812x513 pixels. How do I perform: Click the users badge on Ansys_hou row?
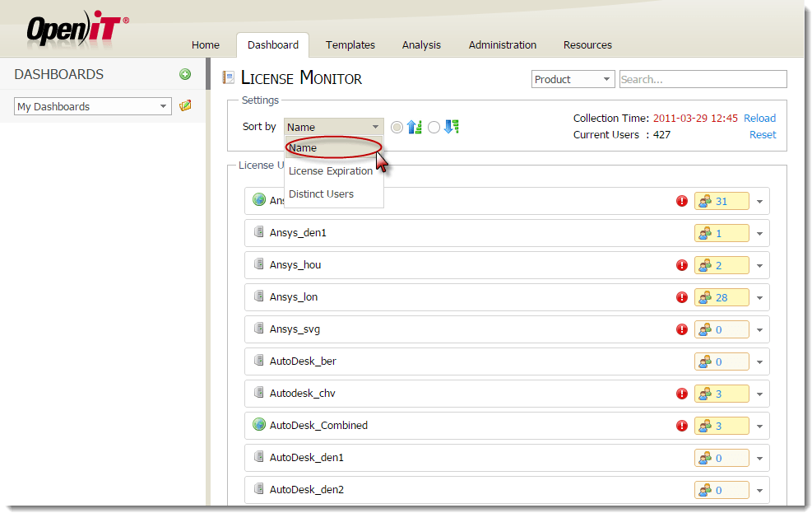pos(722,265)
